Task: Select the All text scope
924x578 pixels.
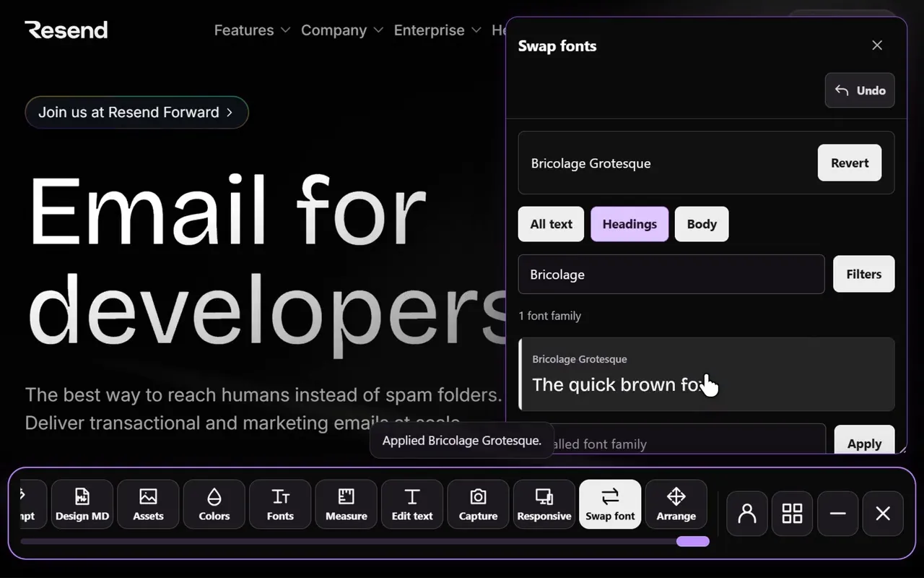Action: (552, 224)
